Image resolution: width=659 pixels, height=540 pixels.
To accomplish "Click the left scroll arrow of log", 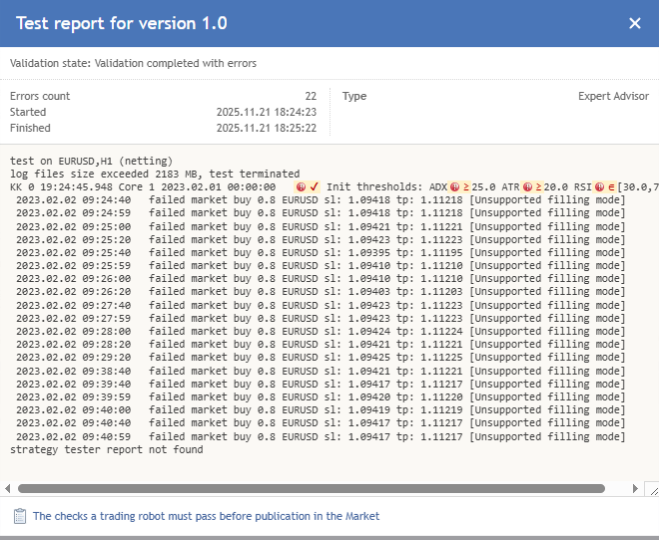I will [8, 489].
